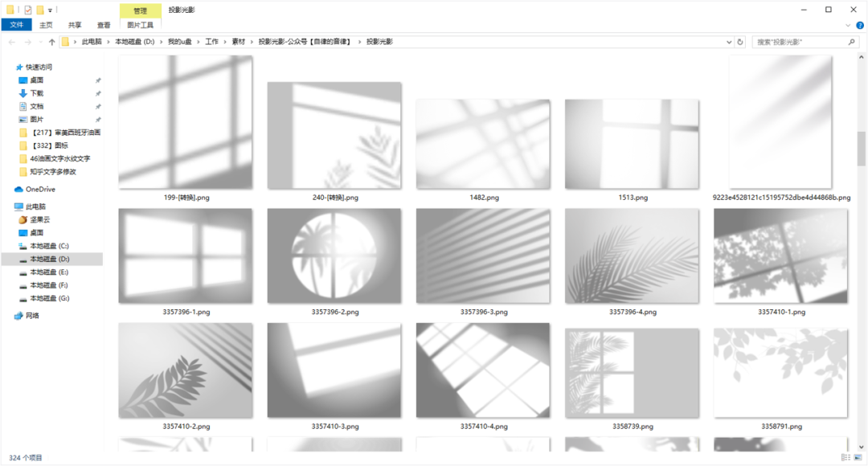Open Quick Access Toolbar customize dropdown
868x466 pixels.
[50, 10]
